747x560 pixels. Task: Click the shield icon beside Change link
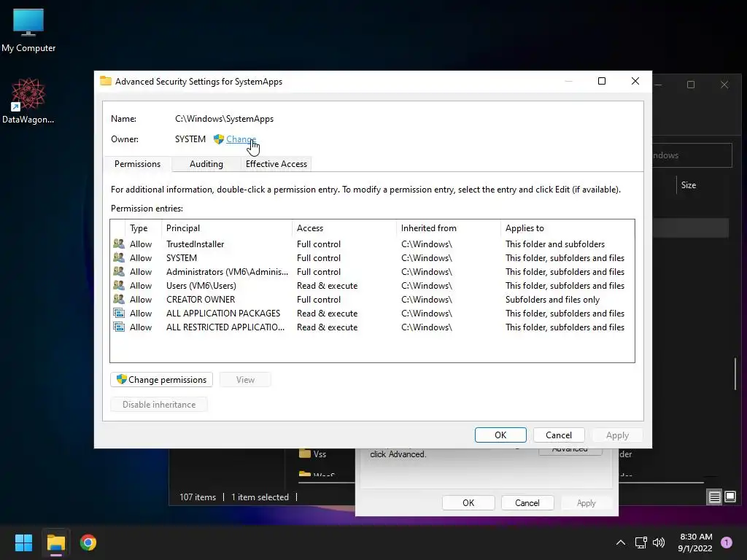219,139
